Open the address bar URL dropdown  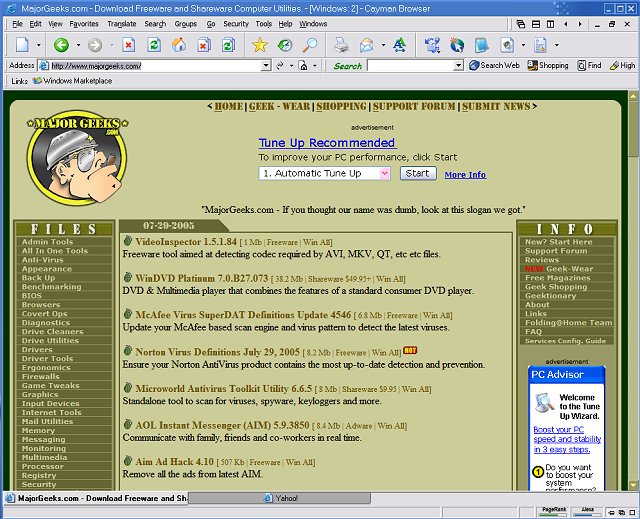click(x=266, y=65)
